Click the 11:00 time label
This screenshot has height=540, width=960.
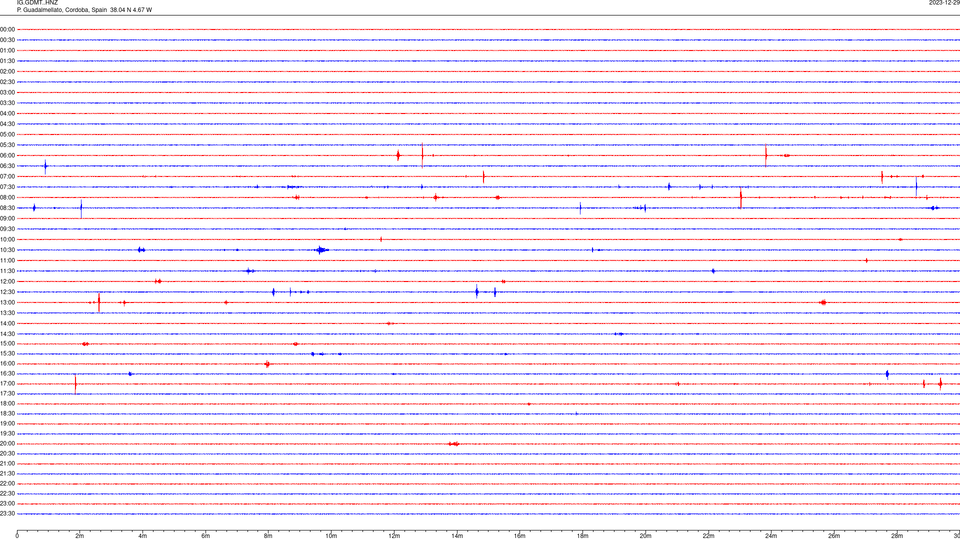pos(7,261)
